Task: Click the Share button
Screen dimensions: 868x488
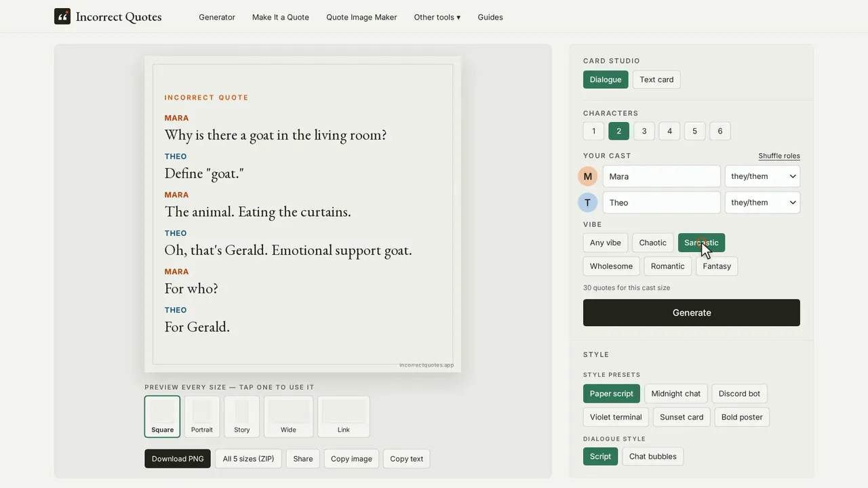Action: (x=303, y=459)
